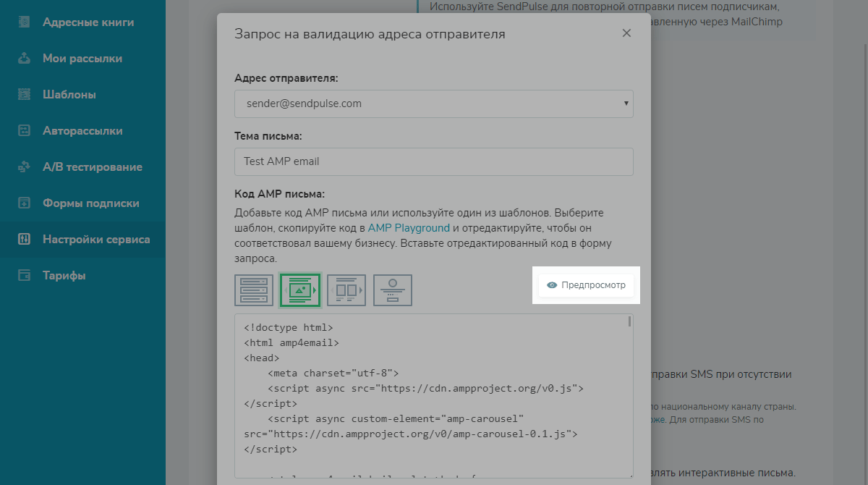Click the eye icon in Предпросмотр

pos(552,285)
